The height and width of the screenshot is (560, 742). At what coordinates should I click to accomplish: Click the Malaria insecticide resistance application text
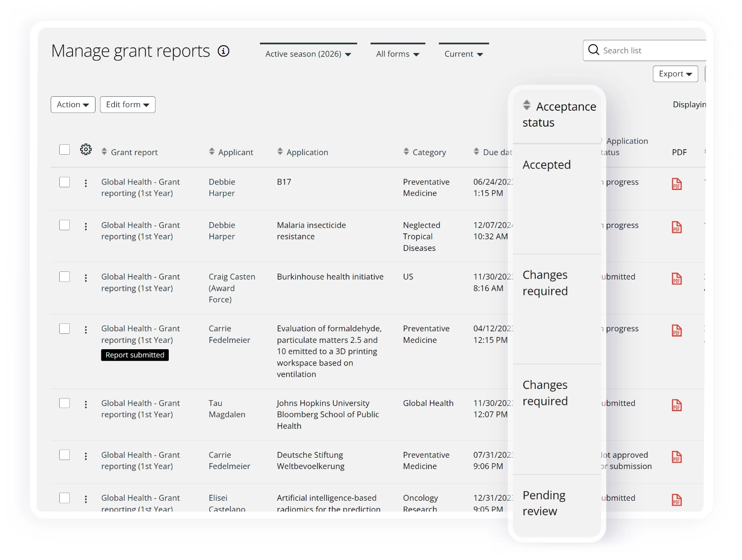point(311,231)
